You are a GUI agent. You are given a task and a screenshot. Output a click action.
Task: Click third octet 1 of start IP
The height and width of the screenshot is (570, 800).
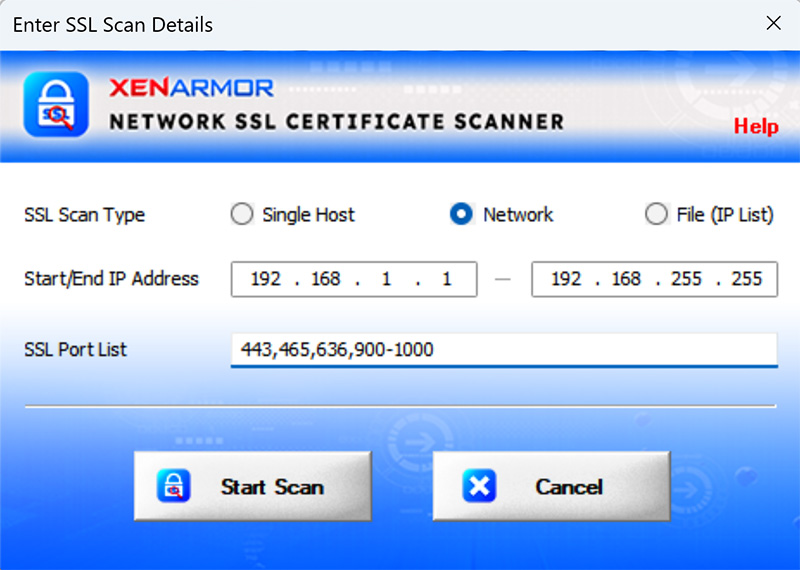[x=386, y=279]
